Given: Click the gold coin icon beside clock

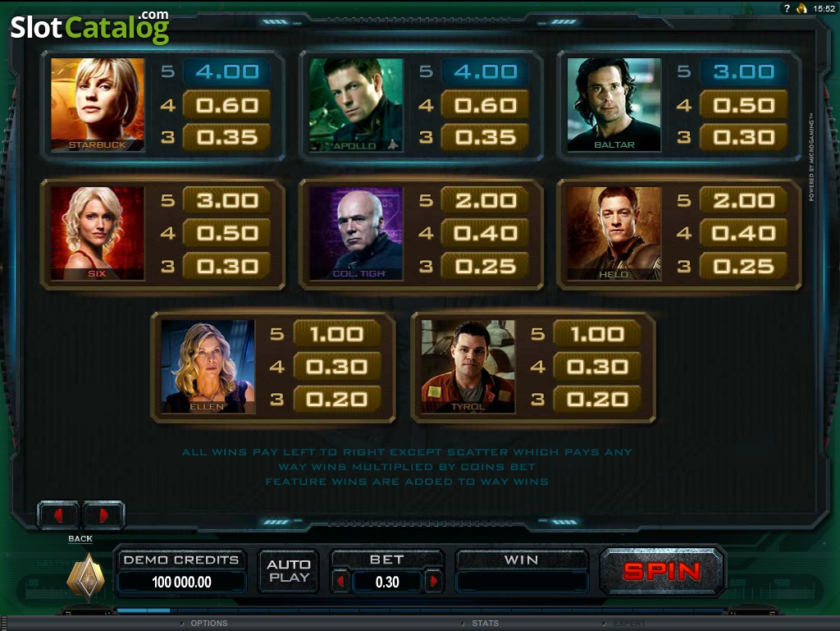Looking at the screenshot, I should point(802,8).
